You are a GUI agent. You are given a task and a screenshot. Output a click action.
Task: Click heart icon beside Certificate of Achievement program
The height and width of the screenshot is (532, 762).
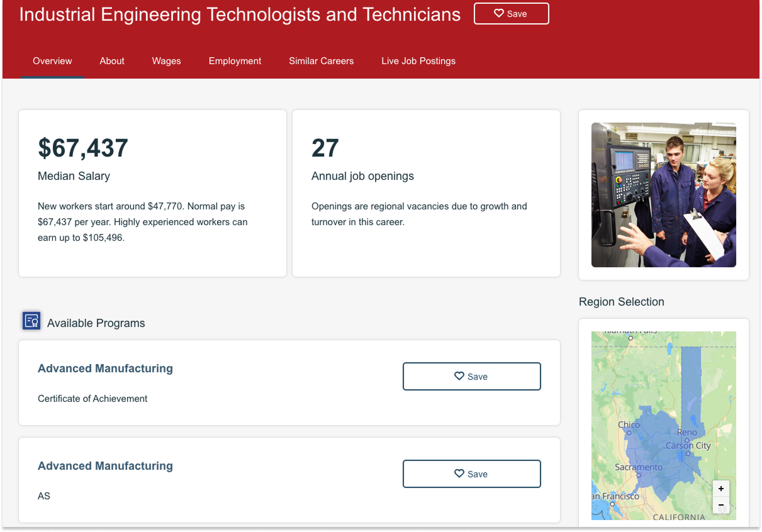459,376
